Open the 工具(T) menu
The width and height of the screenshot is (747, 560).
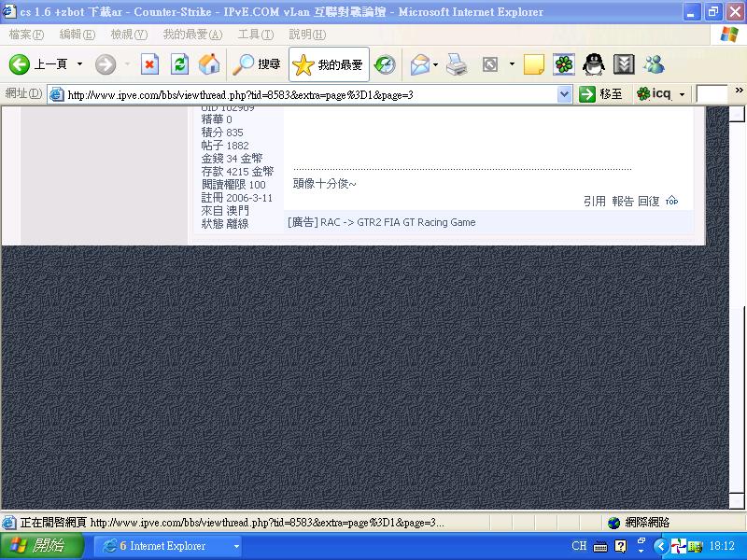256,35
